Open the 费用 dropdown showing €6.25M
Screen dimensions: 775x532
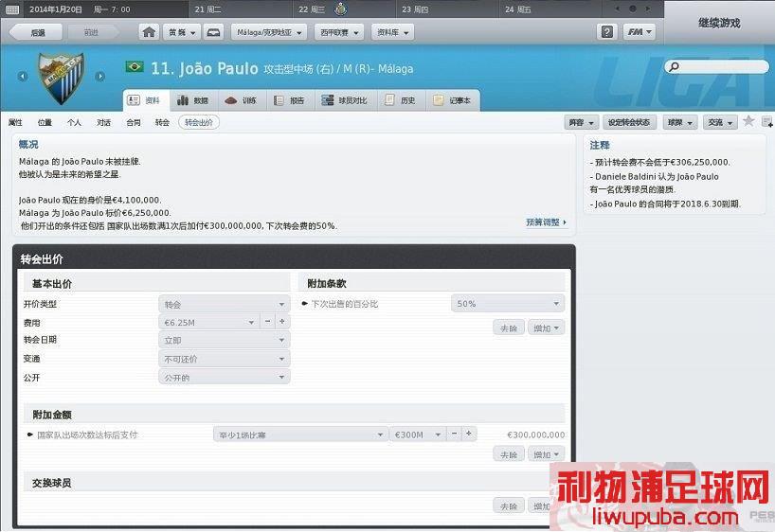(209, 322)
